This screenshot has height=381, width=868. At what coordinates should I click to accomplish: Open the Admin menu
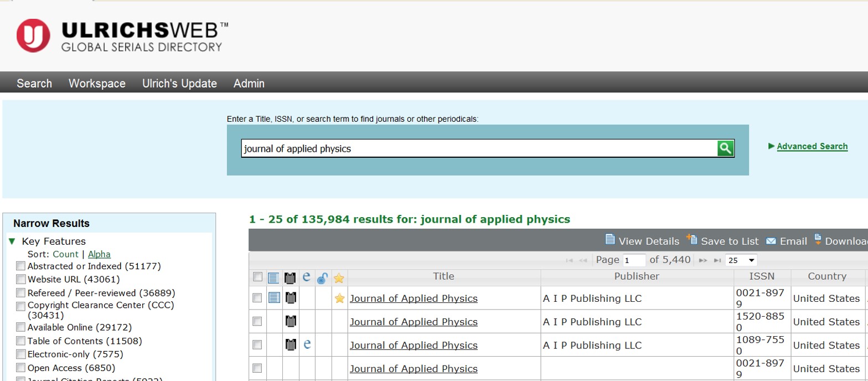click(x=249, y=84)
